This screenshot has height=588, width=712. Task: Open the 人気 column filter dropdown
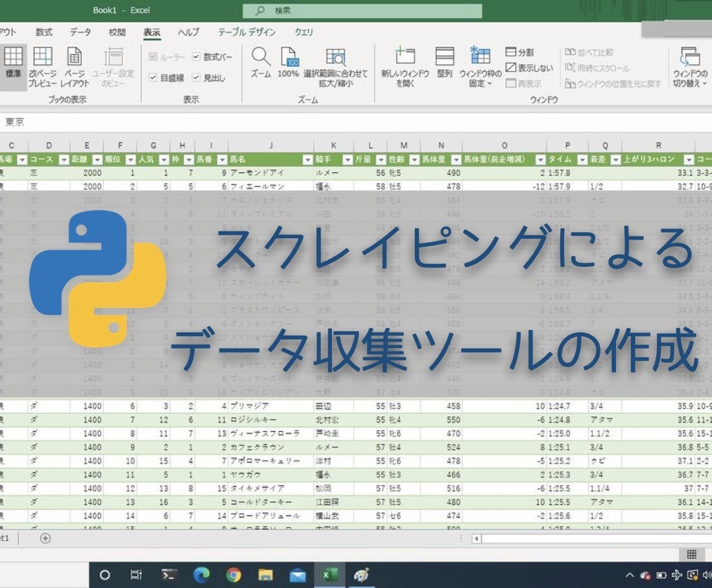(x=164, y=159)
